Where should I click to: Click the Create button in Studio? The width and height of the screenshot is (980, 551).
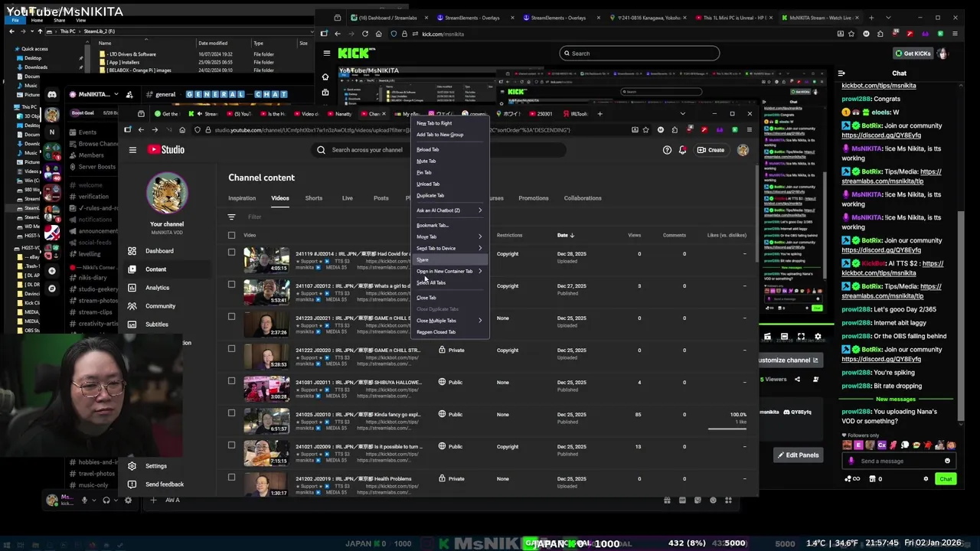tap(710, 150)
